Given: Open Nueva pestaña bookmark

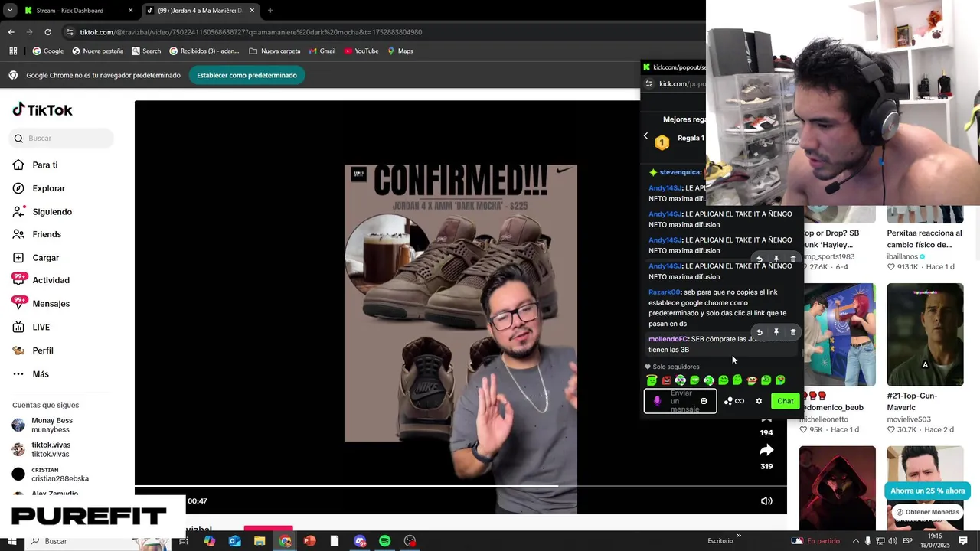Looking at the screenshot, I should click(97, 51).
